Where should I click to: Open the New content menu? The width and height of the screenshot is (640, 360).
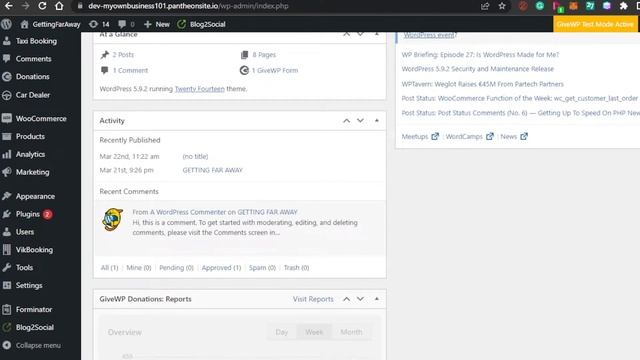[157, 24]
